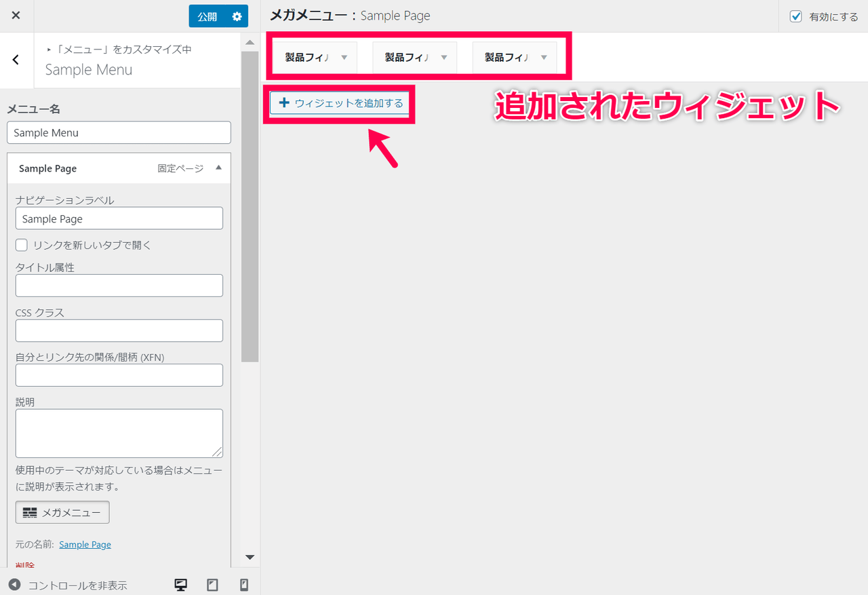Click the ウィジェットを追加する button

pos(340,103)
